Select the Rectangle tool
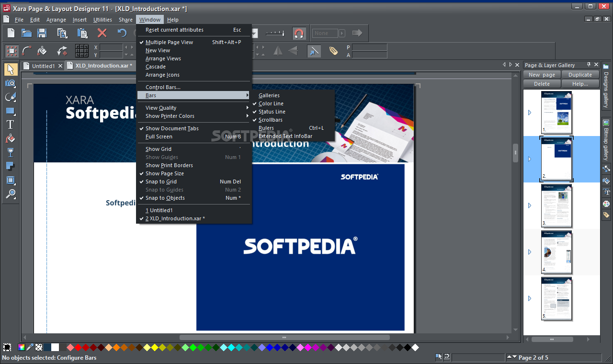Screen dimensions: 613x364 pyautogui.click(x=10, y=111)
